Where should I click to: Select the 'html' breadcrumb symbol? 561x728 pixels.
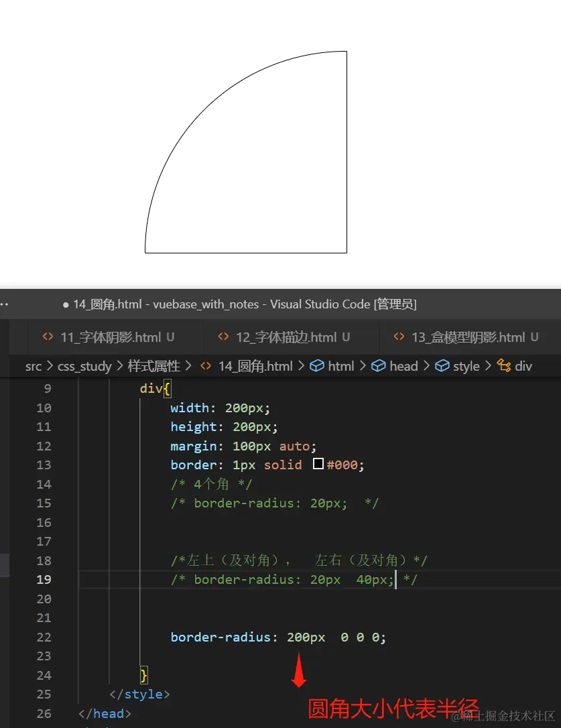click(x=341, y=366)
